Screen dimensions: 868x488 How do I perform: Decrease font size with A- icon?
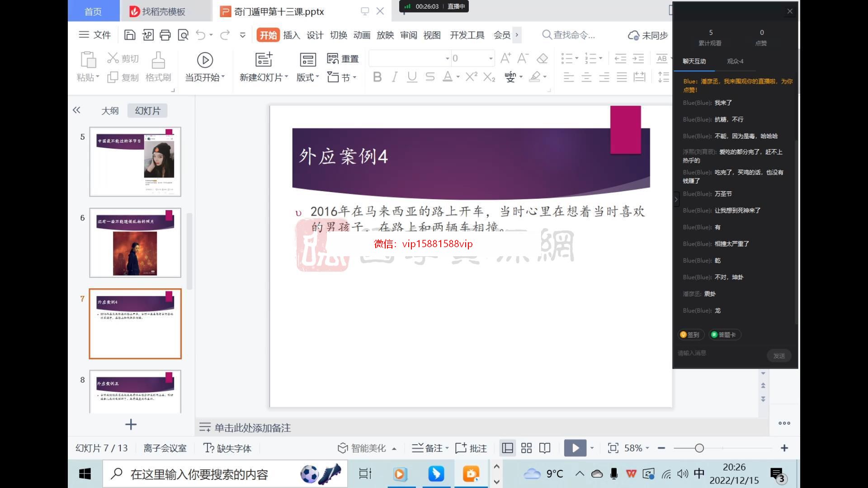coord(523,58)
